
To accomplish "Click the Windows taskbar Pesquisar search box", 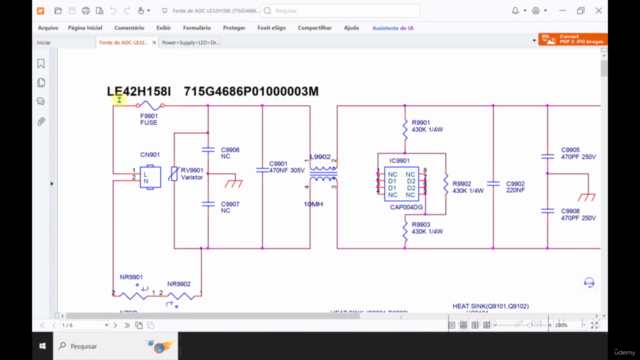I will 116,346.
